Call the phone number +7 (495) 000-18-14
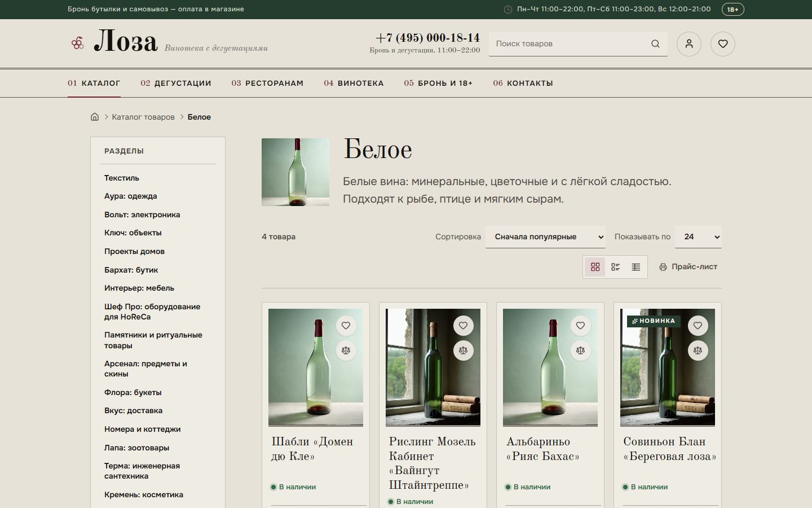 427,38
